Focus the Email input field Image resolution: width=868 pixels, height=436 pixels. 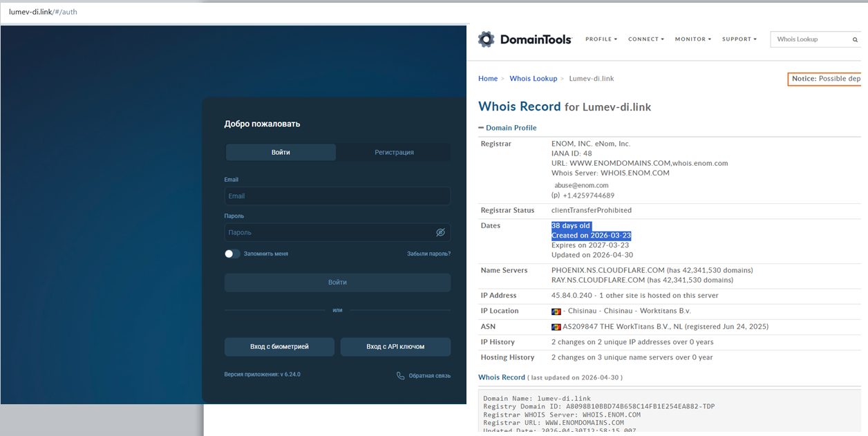pyautogui.click(x=337, y=196)
